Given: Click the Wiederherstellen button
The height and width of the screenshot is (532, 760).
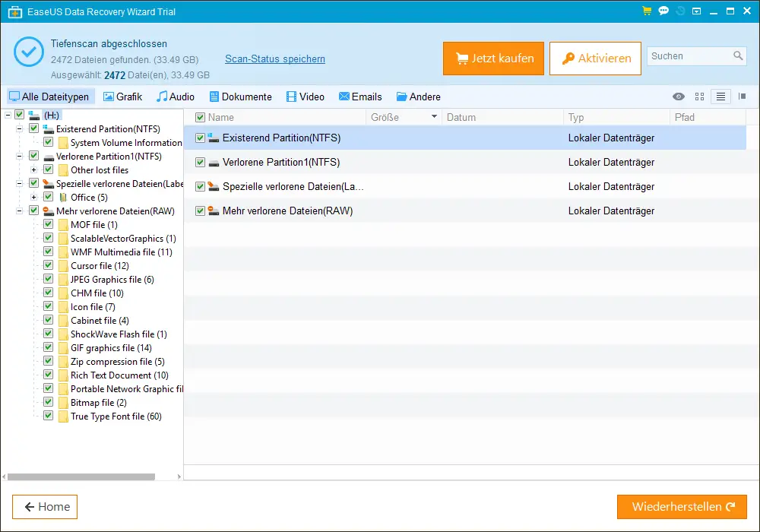Looking at the screenshot, I should click(x=682, y=507).
